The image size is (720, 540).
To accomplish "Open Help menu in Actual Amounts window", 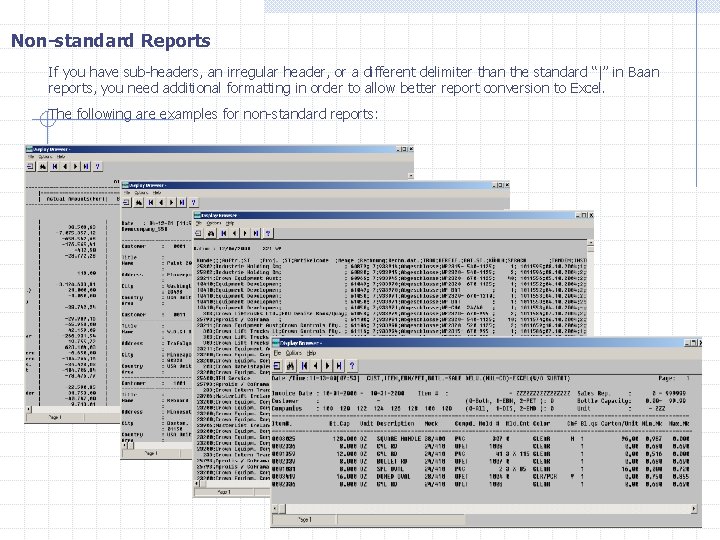I will click(61, 157).
